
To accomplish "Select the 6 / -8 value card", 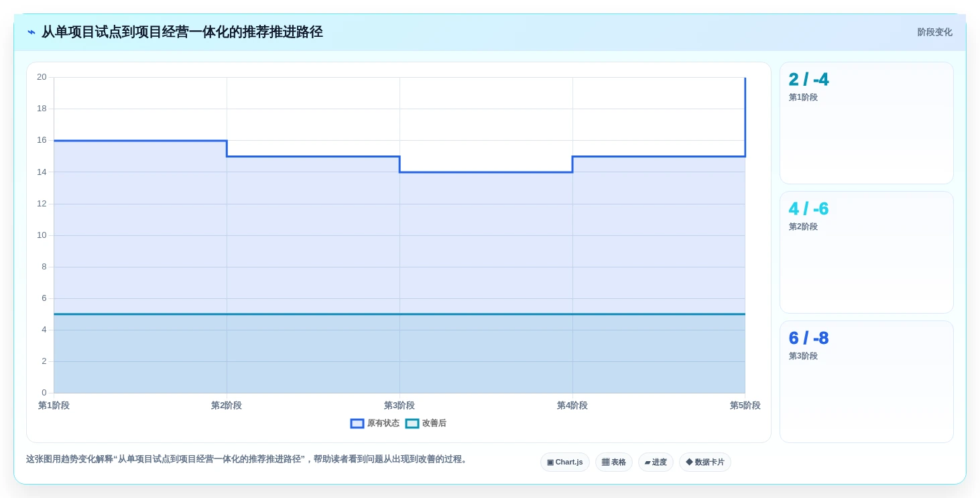I will coord(867,382).
